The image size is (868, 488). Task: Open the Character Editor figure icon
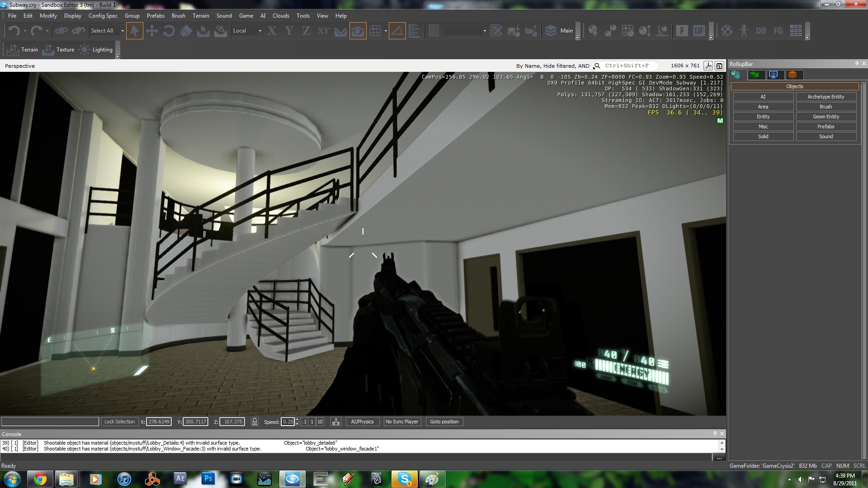click(x=744, y=31)
